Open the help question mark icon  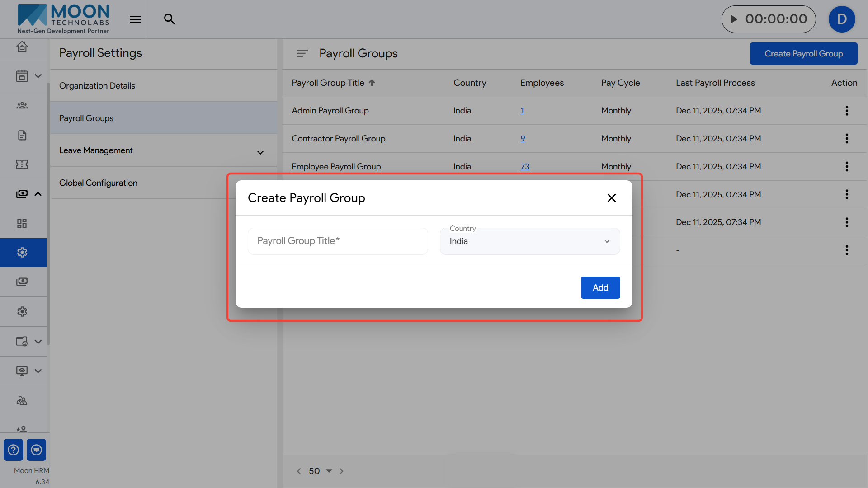13,450
